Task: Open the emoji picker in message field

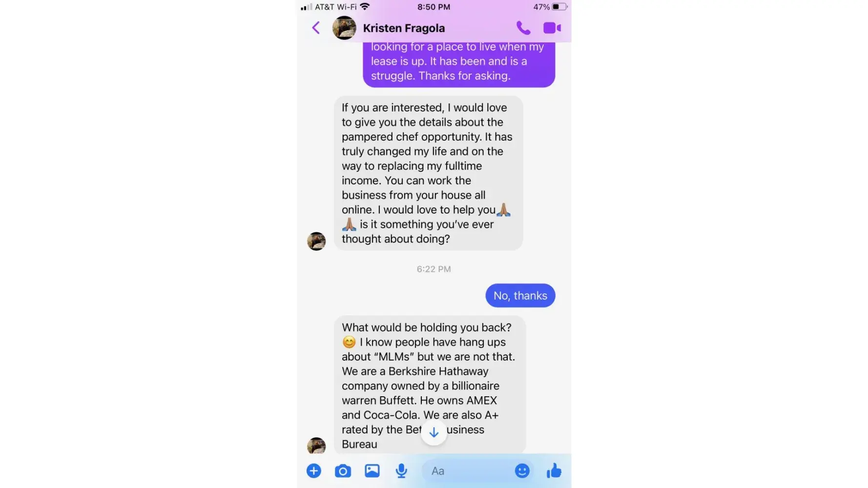Action: [522, 471]
